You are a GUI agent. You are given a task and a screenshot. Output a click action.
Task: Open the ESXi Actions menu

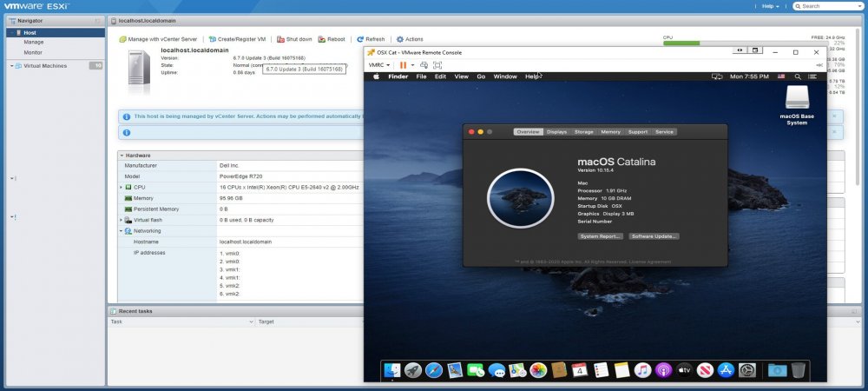tap(410, 39)
